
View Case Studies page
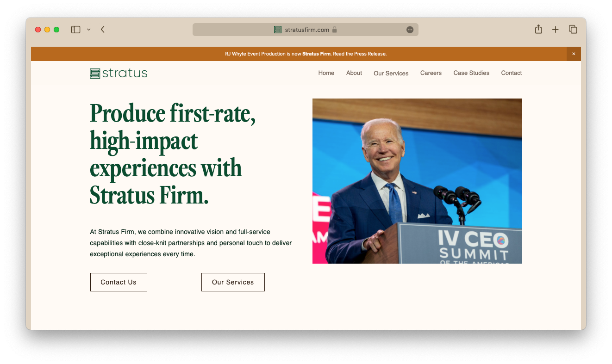point(471,73)
